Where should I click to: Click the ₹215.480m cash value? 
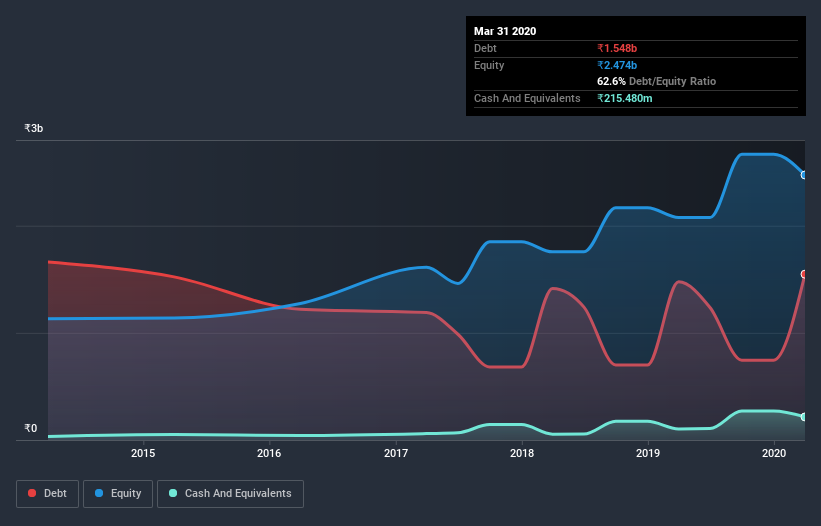point(625,98)
